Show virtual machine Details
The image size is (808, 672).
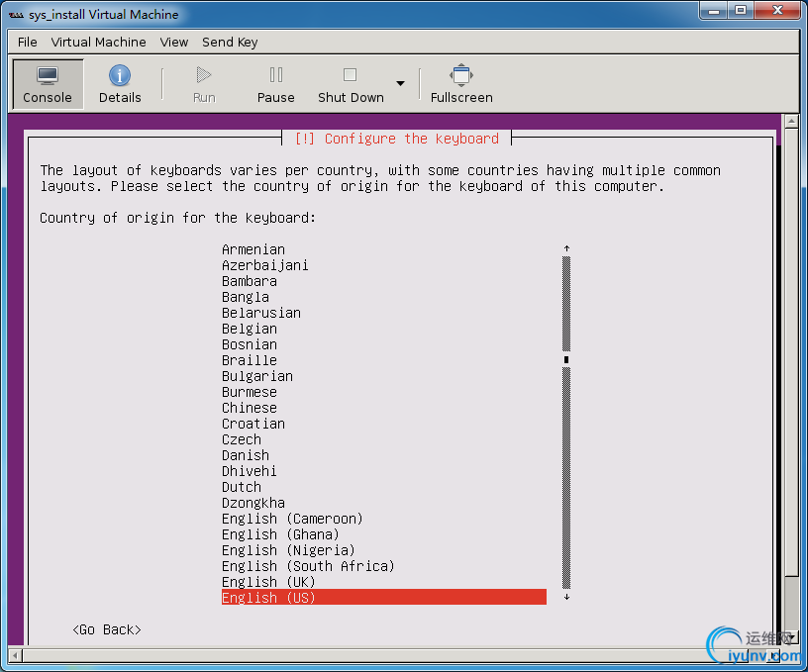pyautogui.click(x=120, y=84)
